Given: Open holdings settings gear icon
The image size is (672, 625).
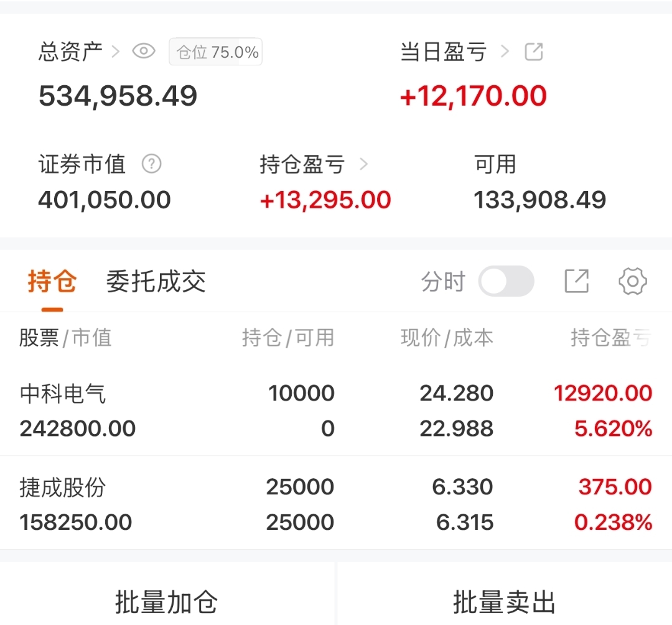Looking at the screenshot, I should point(633,281).
